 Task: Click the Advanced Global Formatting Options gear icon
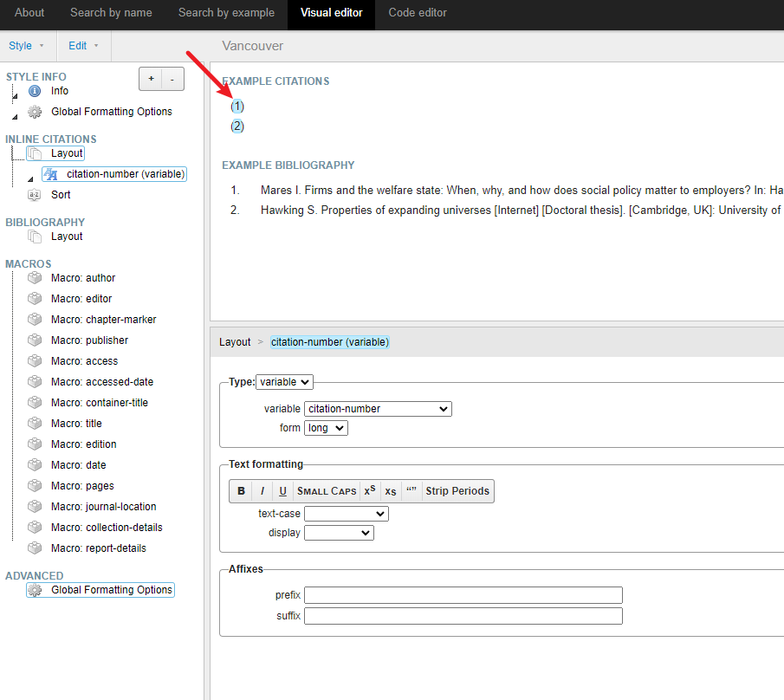[x=35, y=590]
